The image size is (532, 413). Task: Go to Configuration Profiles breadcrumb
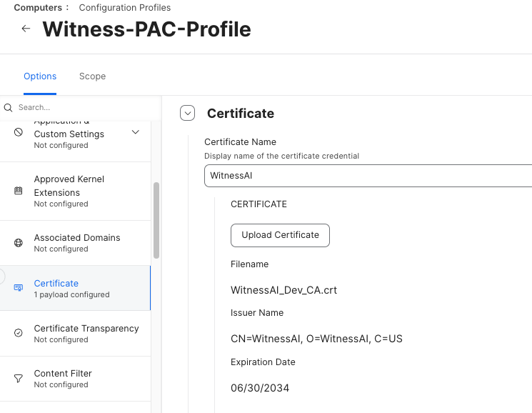point(125,8)
